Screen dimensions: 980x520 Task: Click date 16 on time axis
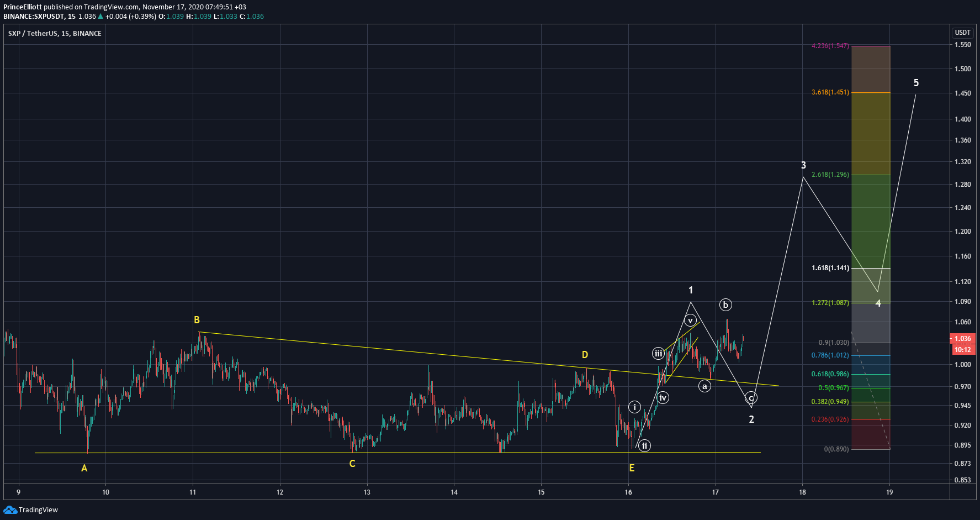[628, 492]
